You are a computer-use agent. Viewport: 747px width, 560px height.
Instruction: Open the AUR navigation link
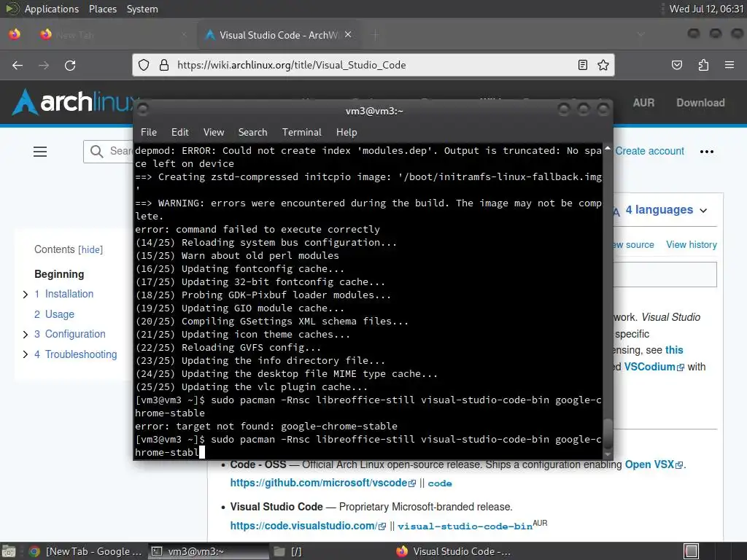[643, 102]
